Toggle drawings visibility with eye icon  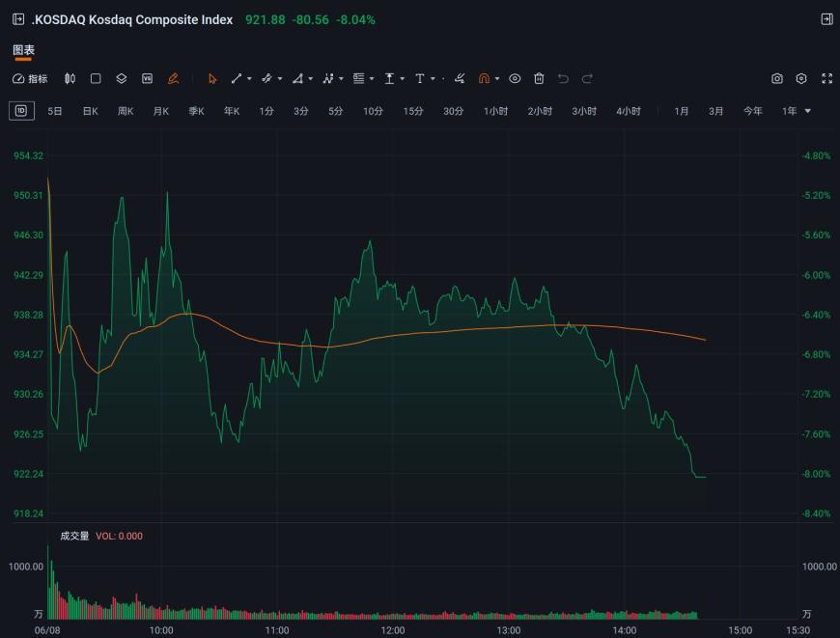point(515,79)
